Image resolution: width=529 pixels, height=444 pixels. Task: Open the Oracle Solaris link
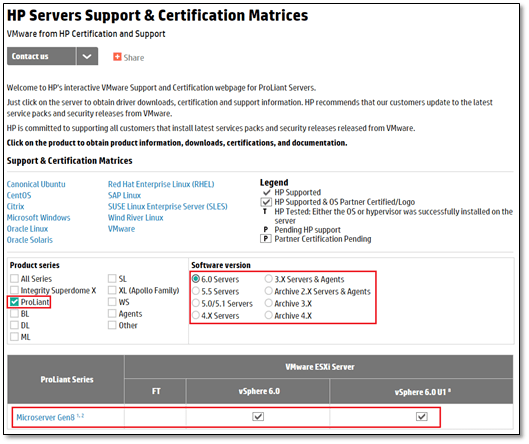(x=30, y=240)
